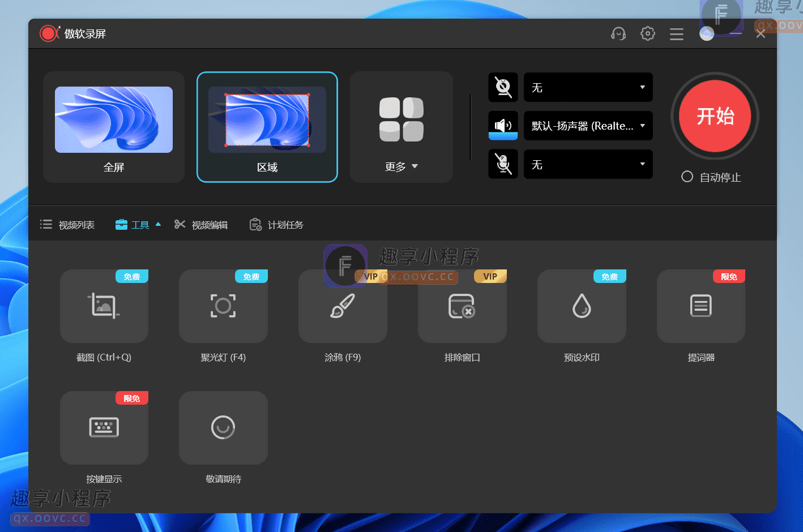Collapse the 工具 panel arrow
The height and width of the screenshot is (532, 803).
click(x=158, y=225)
